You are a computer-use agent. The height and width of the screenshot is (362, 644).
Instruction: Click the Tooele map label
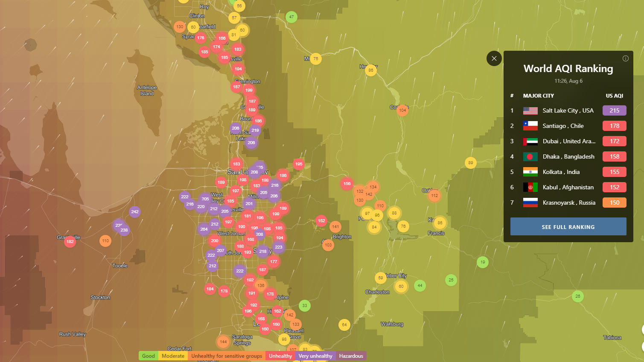point(120,266)
